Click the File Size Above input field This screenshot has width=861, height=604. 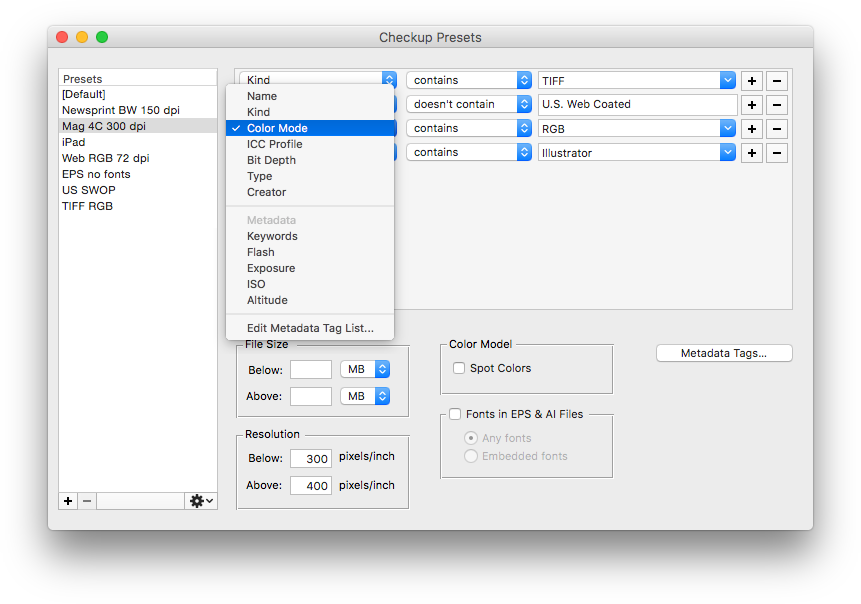[x=311, y=396]
